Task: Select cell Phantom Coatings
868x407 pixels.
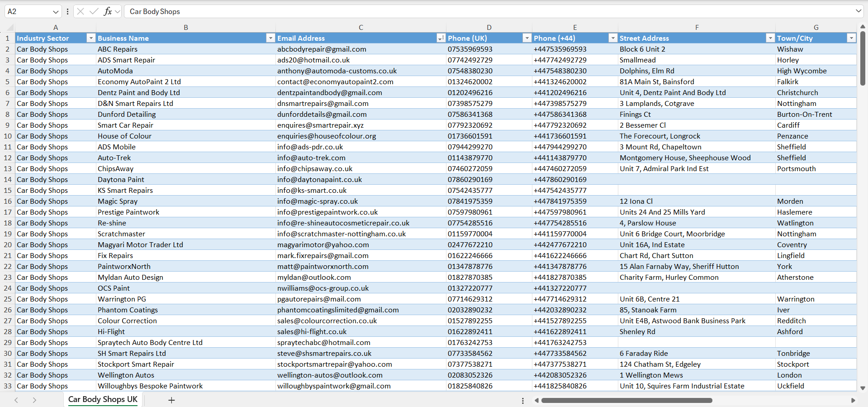Action: pos(186,310)
